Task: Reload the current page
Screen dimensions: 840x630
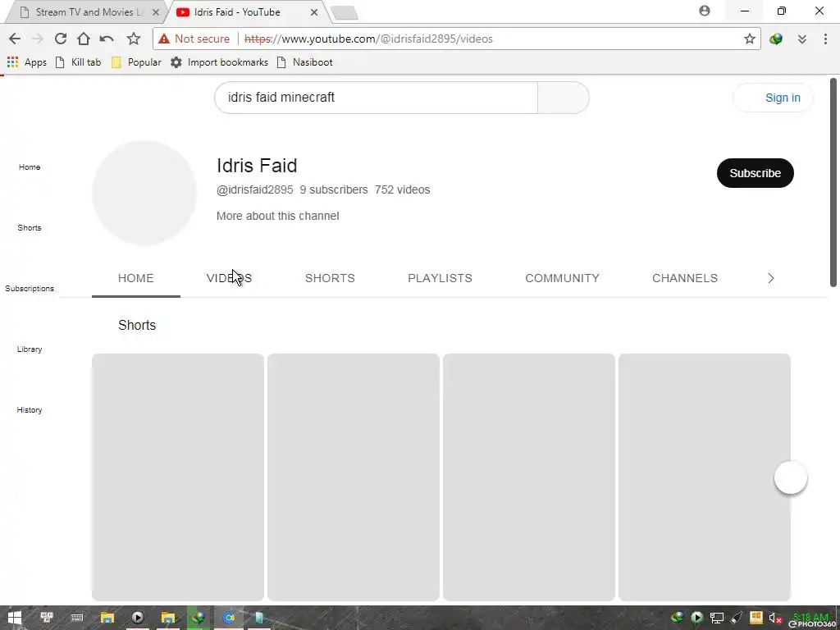Action: click(61, 39)
